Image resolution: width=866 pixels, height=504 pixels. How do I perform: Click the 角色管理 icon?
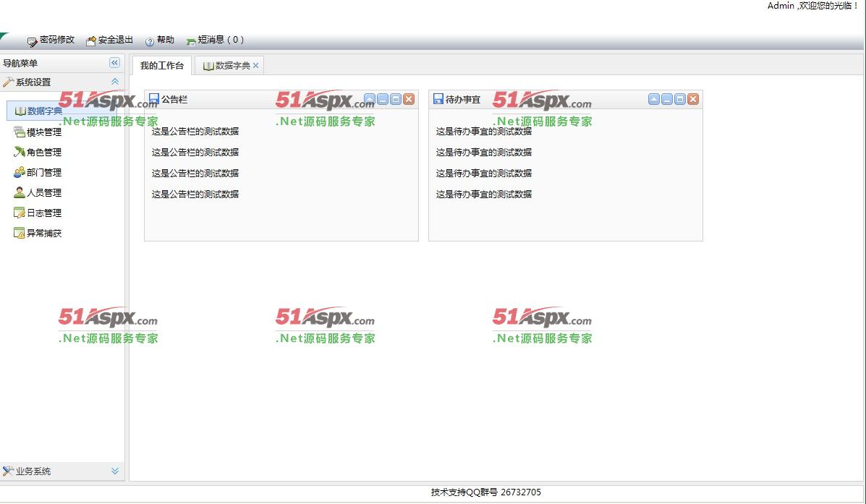click(x=20, y=152)
